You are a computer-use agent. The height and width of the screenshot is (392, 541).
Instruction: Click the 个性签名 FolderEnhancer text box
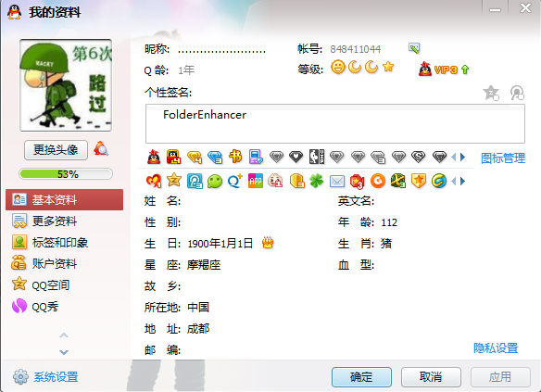[x=335, y=123]
